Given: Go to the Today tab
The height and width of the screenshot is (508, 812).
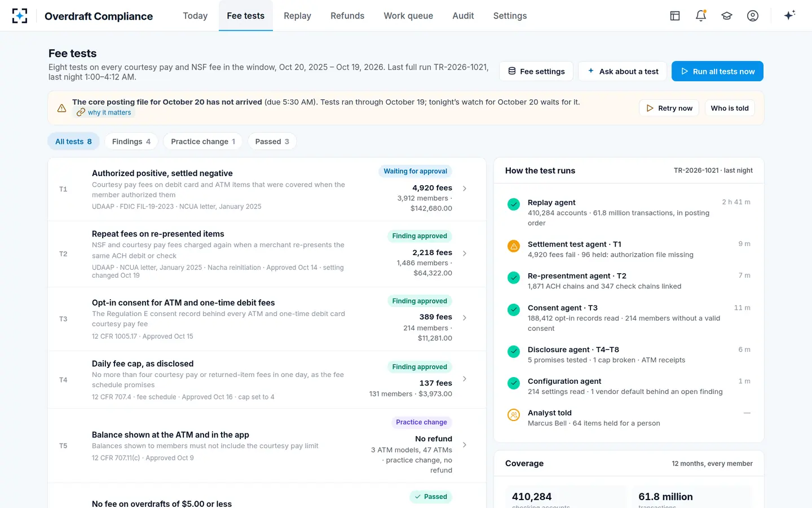Looking at the screenshot, I should tap(195, 16).
